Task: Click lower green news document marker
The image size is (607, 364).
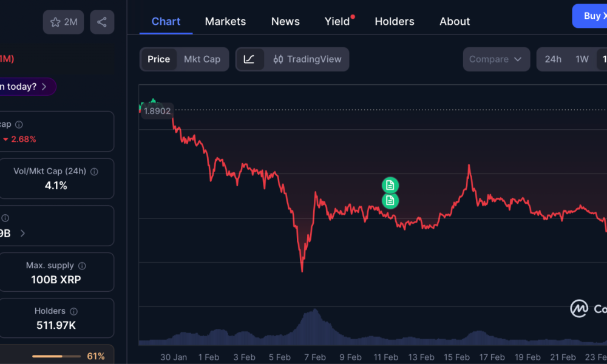Action: click(390, 200)
